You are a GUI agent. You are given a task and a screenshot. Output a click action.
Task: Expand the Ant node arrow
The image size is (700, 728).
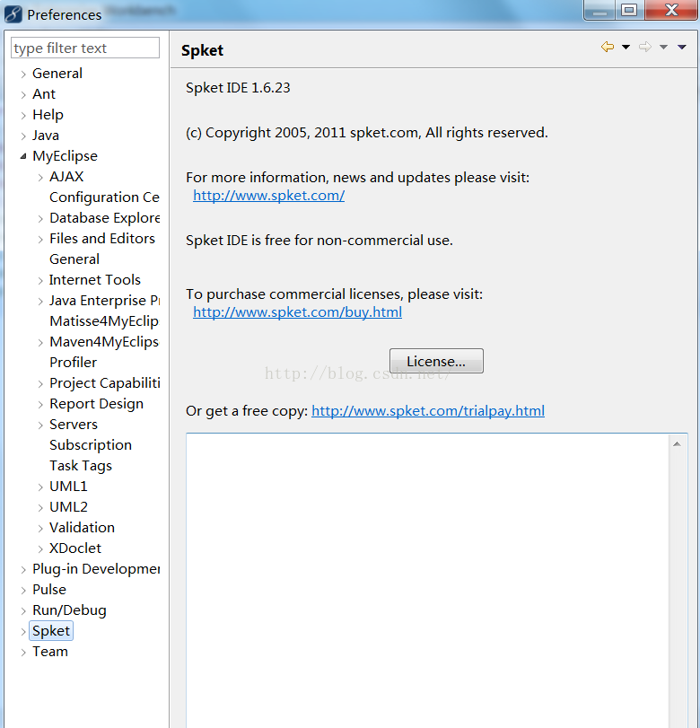tap(23, 95)
